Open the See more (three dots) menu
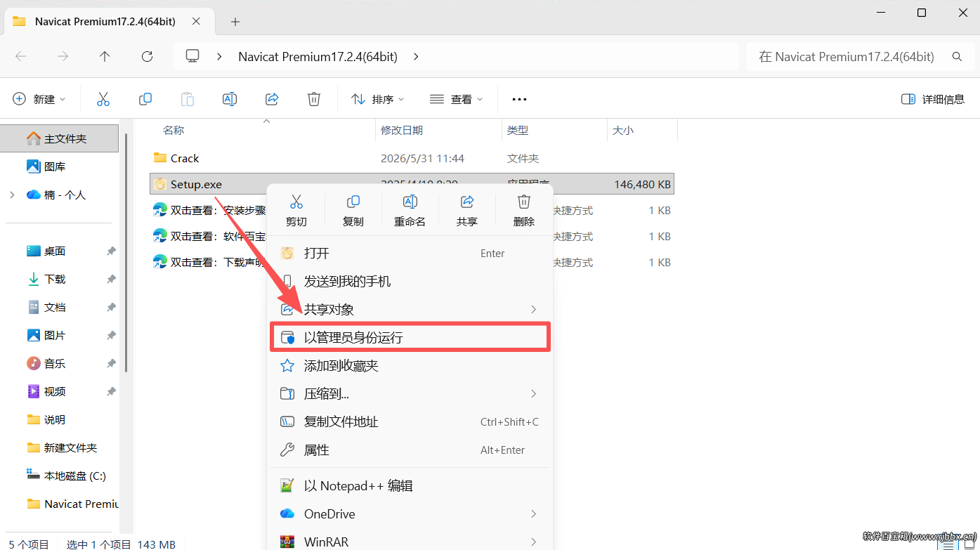This screenshot has height=550, width=980. point(519,99)
